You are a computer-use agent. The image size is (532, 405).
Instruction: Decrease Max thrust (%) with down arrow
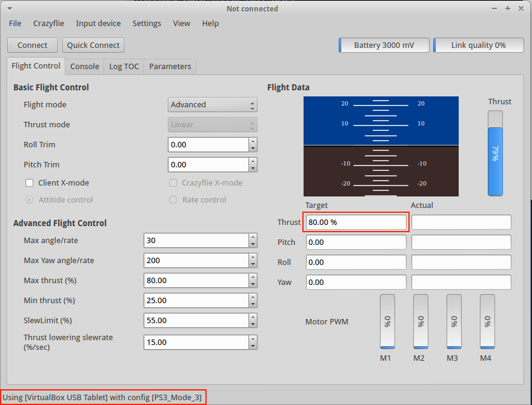click(253, 284)
